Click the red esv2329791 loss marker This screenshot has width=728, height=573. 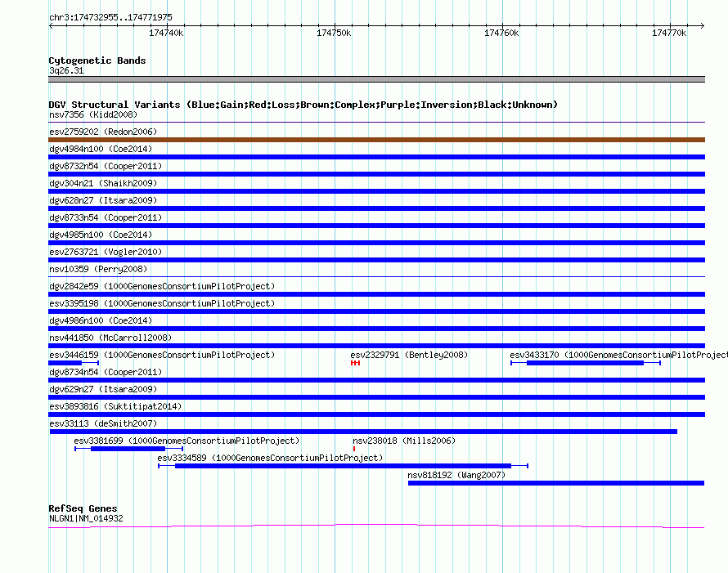pos(355,363)
